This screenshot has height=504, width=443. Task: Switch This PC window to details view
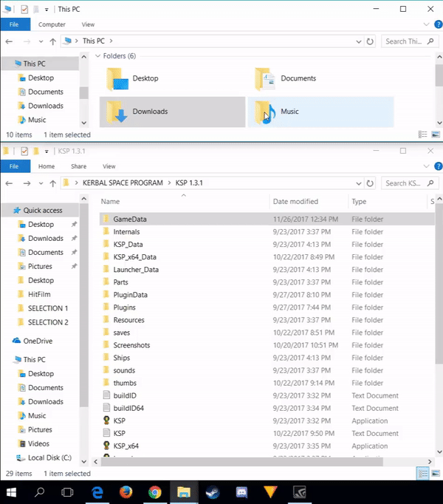[x=423, y=134]
